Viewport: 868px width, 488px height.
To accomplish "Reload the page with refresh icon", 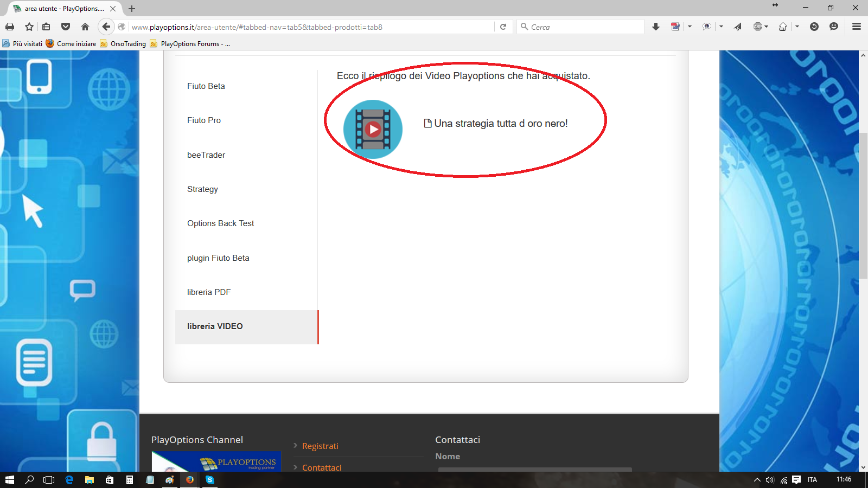I will pyautogui.click(x=503, y=27).
